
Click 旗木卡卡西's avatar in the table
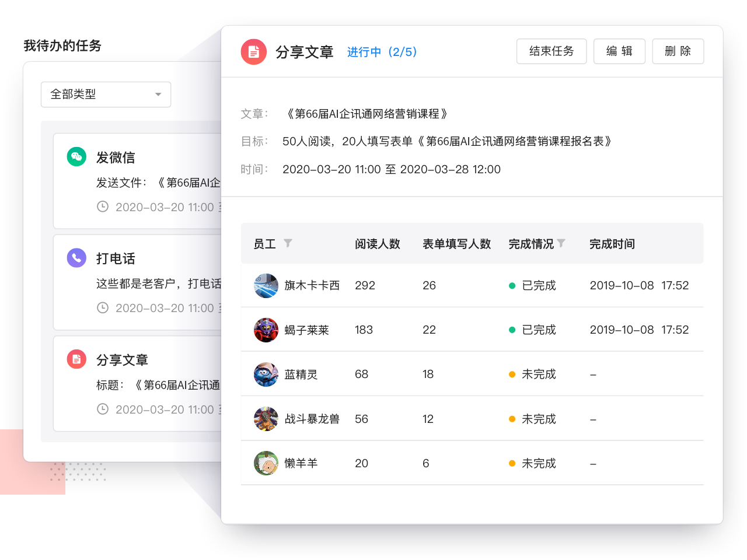point(266,286)
